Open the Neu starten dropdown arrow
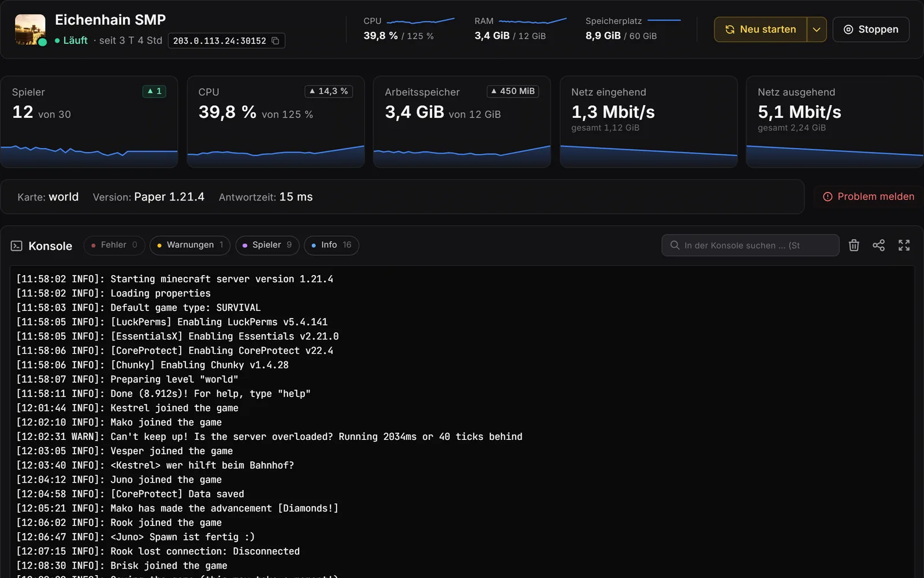 (x=817, y=29)
